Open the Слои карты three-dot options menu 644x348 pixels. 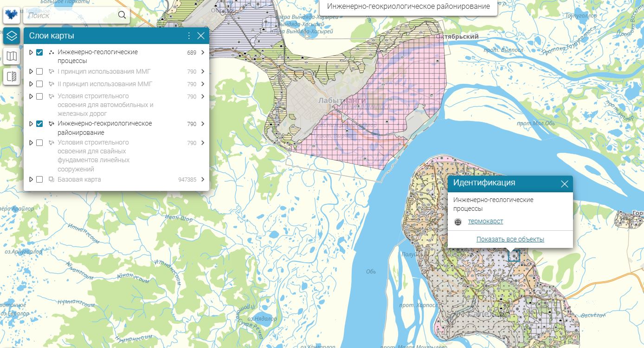click(x=189, y=36)
